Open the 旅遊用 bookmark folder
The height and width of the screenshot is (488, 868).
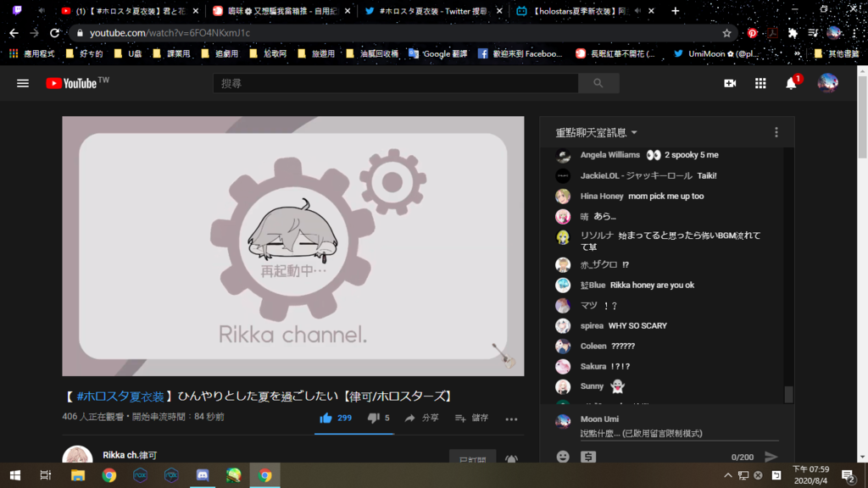tap(316, 53)
